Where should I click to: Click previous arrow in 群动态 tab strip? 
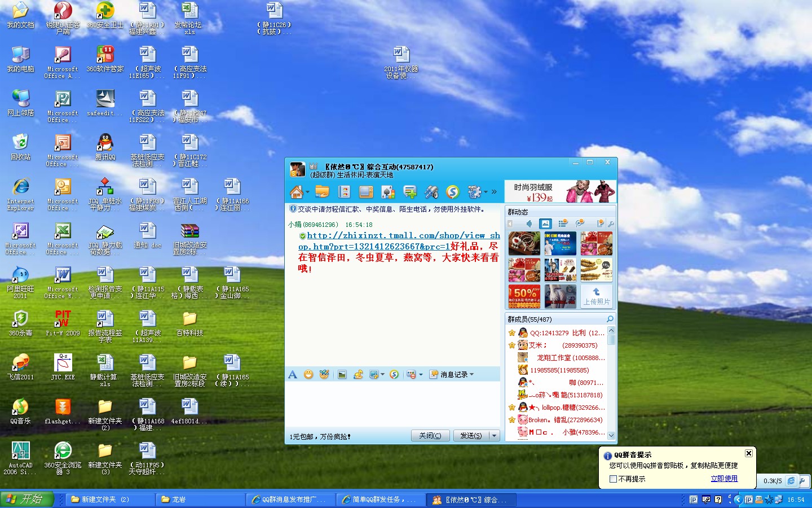[510, 224]
